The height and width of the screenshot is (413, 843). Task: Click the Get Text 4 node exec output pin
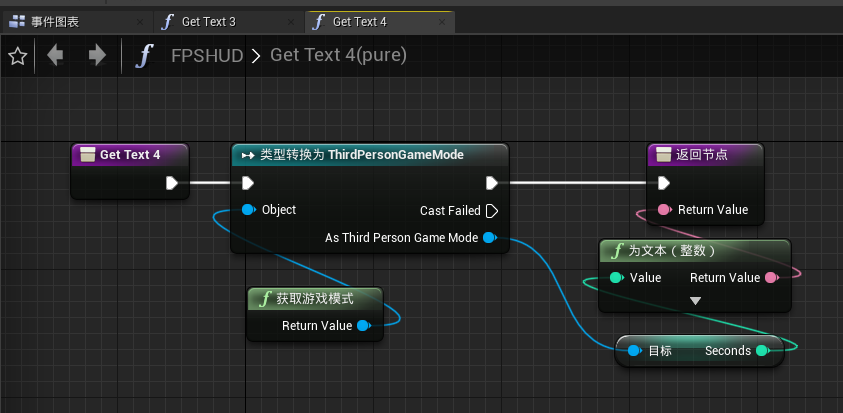[172, 183]
